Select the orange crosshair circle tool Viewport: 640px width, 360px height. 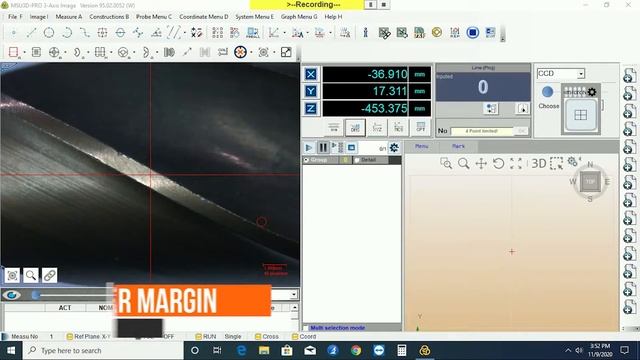(240, 52)
